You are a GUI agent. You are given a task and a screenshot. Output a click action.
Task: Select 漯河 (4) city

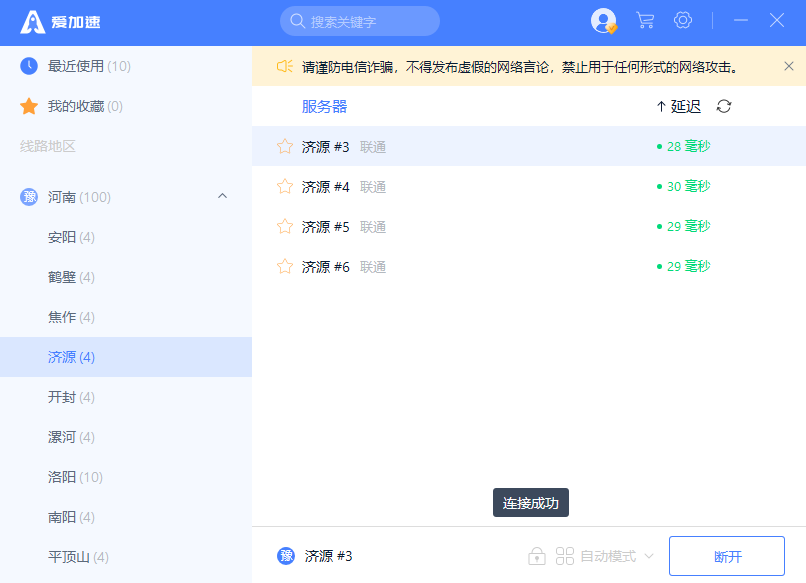tap(126, 438)
